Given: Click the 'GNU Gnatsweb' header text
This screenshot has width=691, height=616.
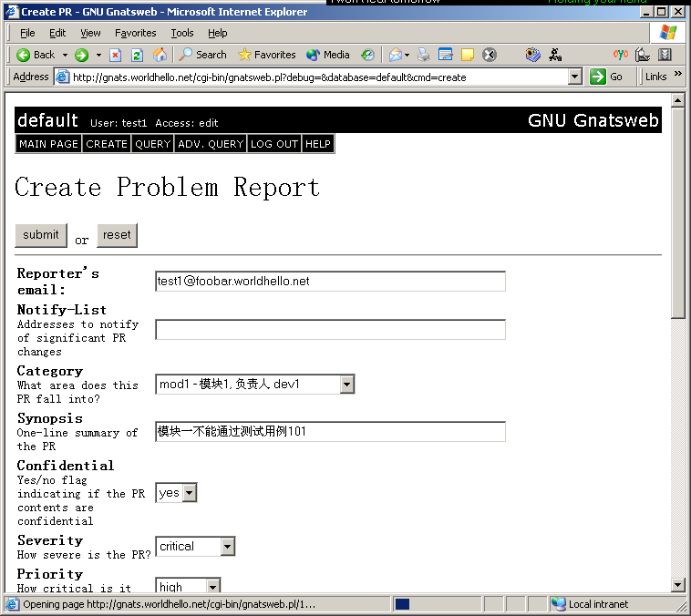Looking at the screenshot, I should [593, 120].
